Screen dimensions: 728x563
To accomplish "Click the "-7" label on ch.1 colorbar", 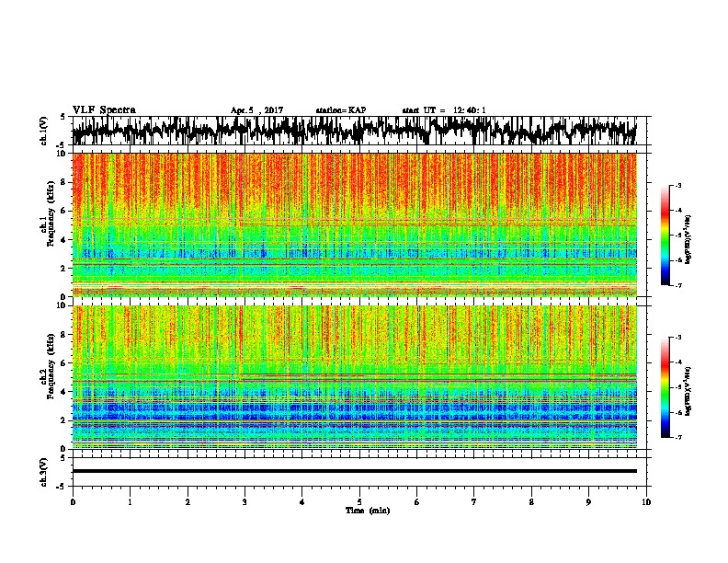I will tap(677, 285).
